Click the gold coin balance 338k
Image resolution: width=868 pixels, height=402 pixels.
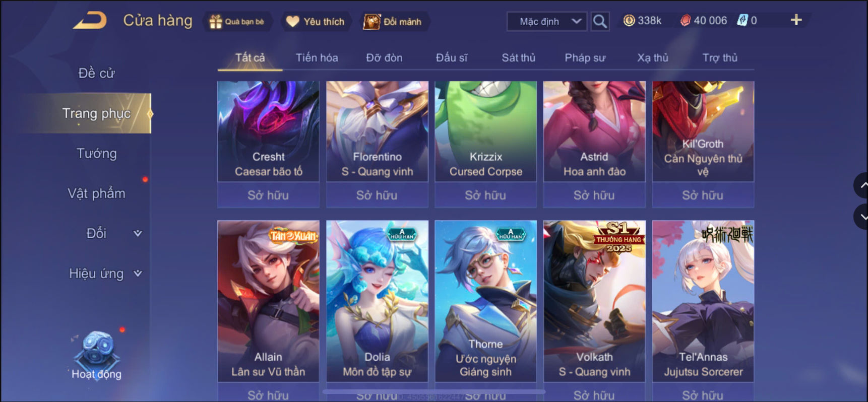pyautogui.click(x=643, y=21)
